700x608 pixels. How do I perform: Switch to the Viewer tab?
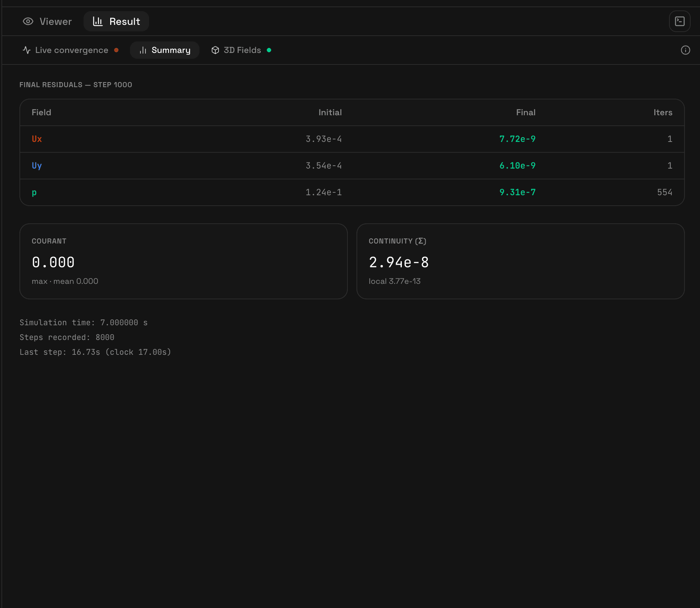coord(48,22)
